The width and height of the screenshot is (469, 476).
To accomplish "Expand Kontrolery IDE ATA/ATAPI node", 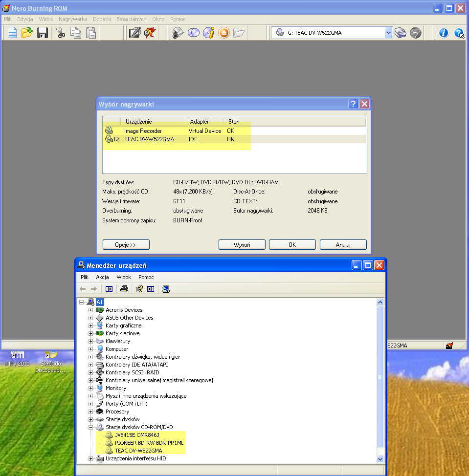I will click(90, 365).
